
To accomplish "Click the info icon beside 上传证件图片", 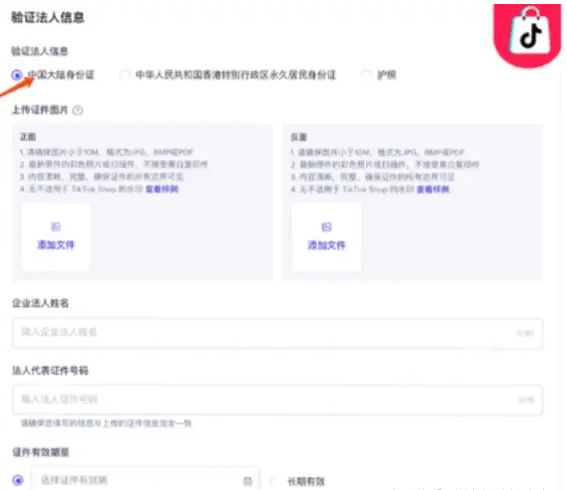I will [x=78, y=110].
